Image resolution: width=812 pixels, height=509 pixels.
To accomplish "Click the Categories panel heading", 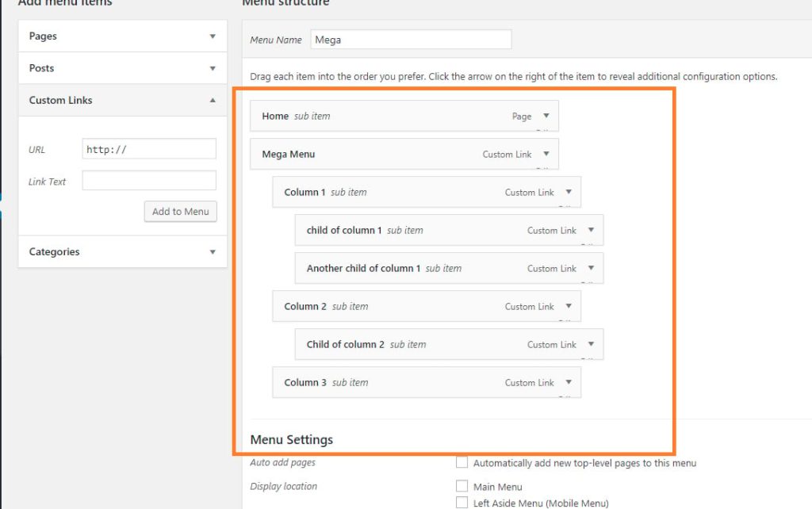I will click(55, 251).
